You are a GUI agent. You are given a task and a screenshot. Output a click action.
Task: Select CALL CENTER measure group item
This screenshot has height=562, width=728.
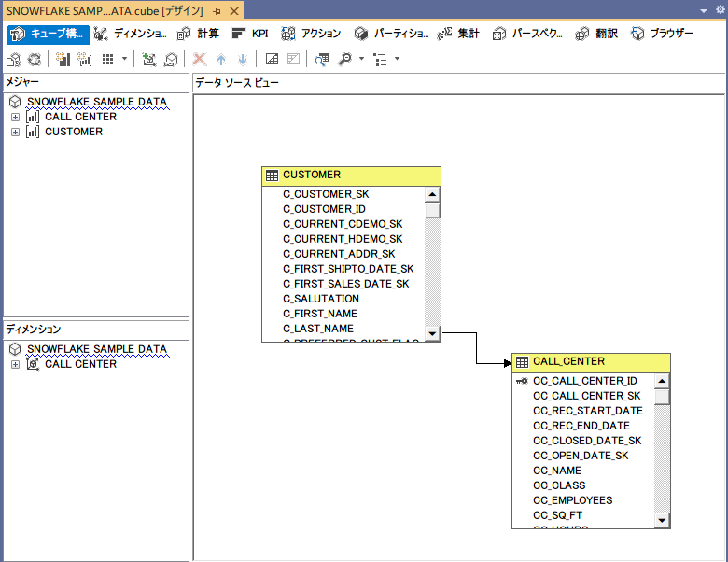point(80,117)
